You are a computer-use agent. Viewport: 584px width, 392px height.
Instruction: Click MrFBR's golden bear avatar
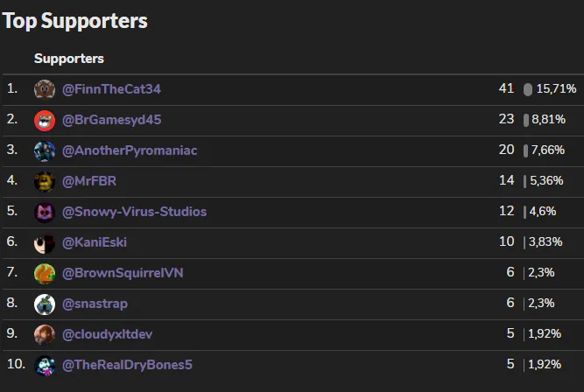(45, 182)
